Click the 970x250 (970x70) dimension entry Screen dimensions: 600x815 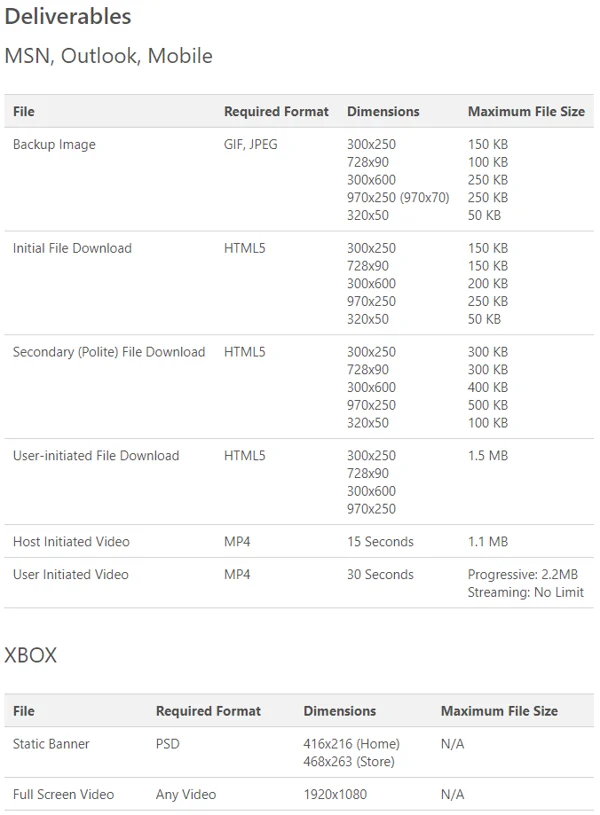pyautogui.click(x=398, y=198)
